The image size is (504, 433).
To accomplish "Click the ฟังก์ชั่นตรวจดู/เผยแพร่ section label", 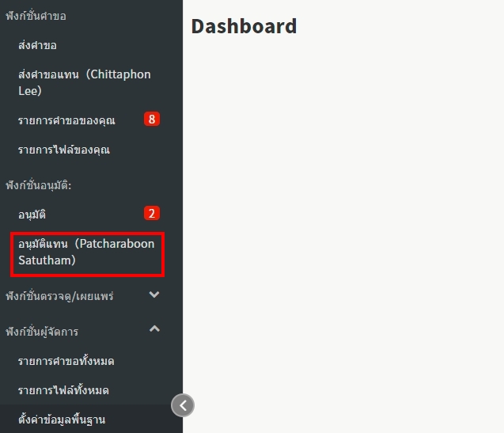I will pyautogui.click(x=59, y=296).
